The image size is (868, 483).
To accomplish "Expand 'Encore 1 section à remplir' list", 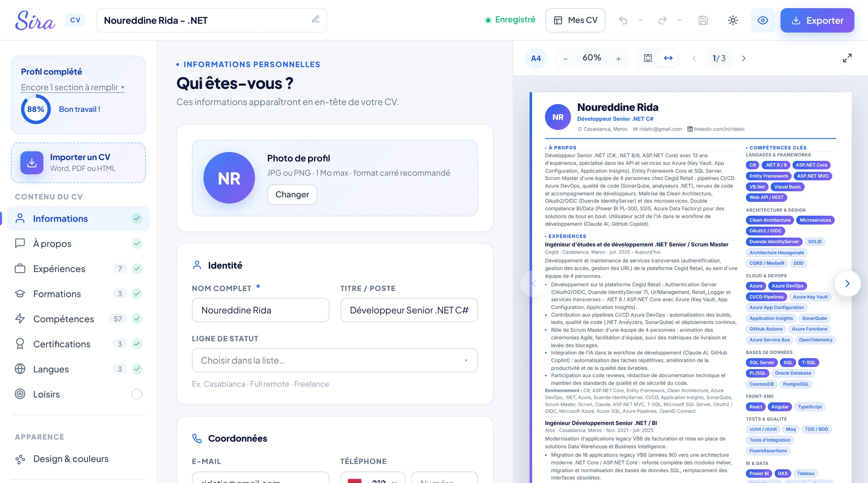I will click(x=73, y=88).
